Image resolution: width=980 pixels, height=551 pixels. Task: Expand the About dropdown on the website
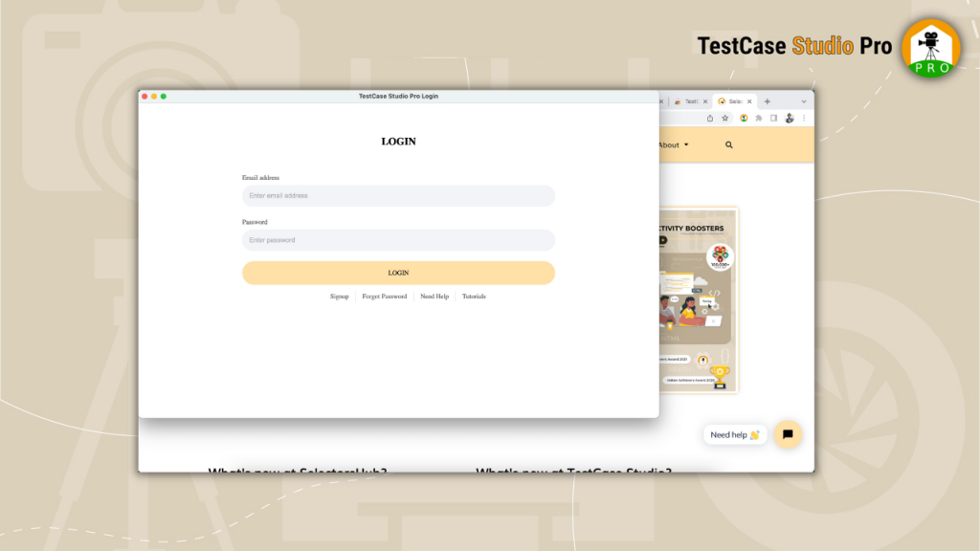click(x=674, y=145)
